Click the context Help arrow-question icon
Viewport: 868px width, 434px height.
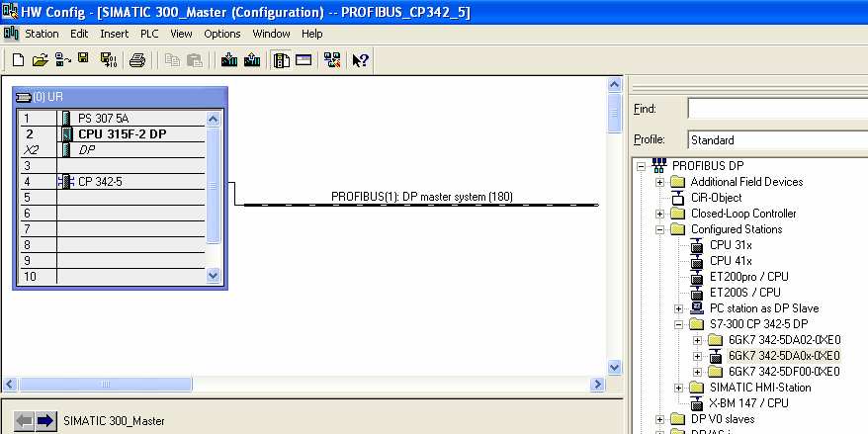361,59
